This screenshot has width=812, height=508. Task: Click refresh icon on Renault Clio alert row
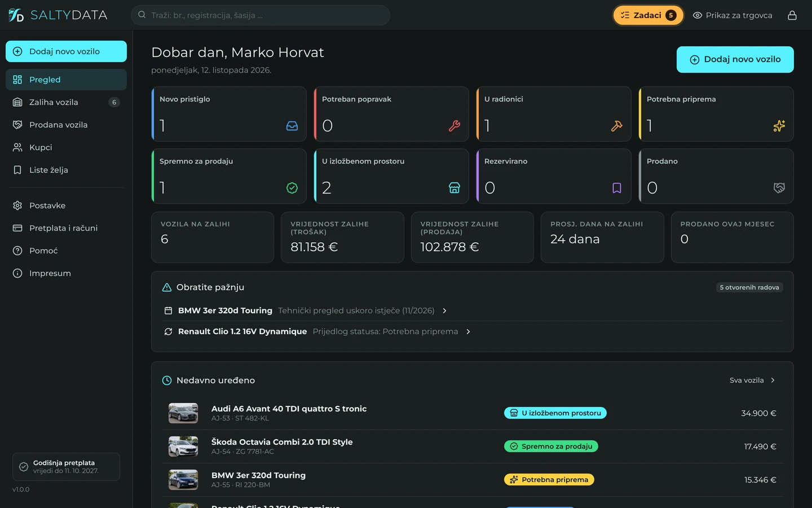(168, 332)
